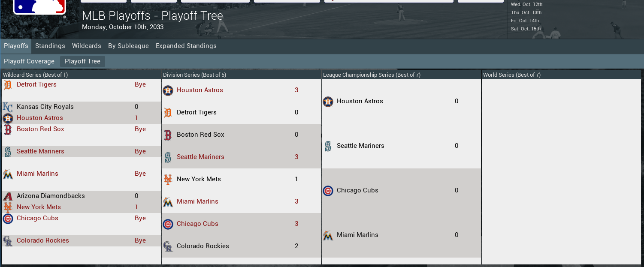Switch to the Wildcards tab
Image resolution: width=644 pixels, height=267 pixels.
(87, 46)
